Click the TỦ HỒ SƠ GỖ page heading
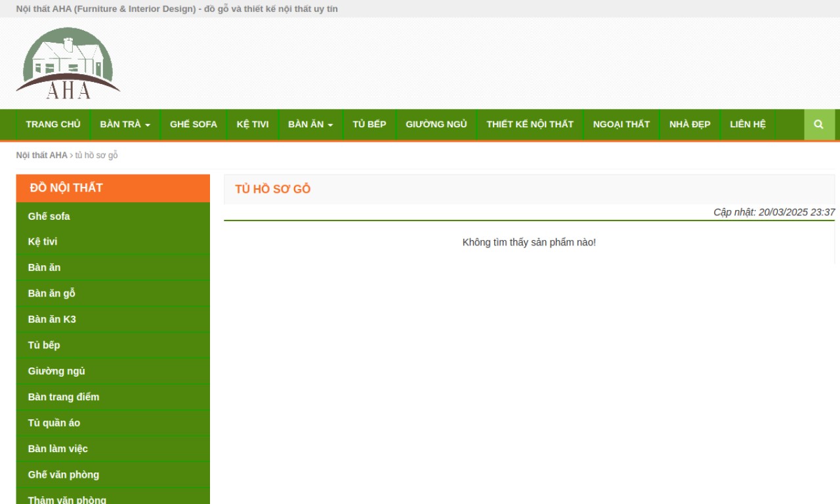Viewport: 840px width, 504px height. coord(272,190)
